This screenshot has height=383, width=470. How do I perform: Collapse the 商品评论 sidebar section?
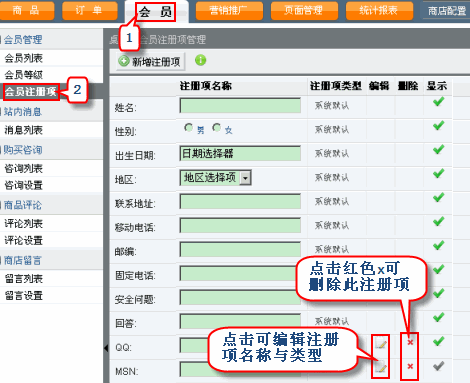tap(23, 205)
